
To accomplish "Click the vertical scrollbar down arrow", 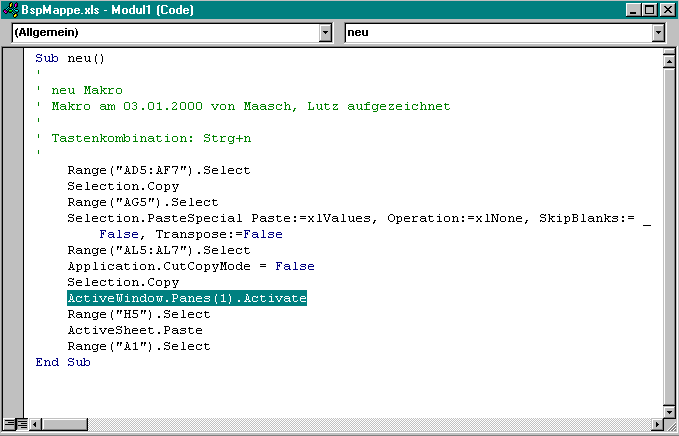I will click(669, 412).
